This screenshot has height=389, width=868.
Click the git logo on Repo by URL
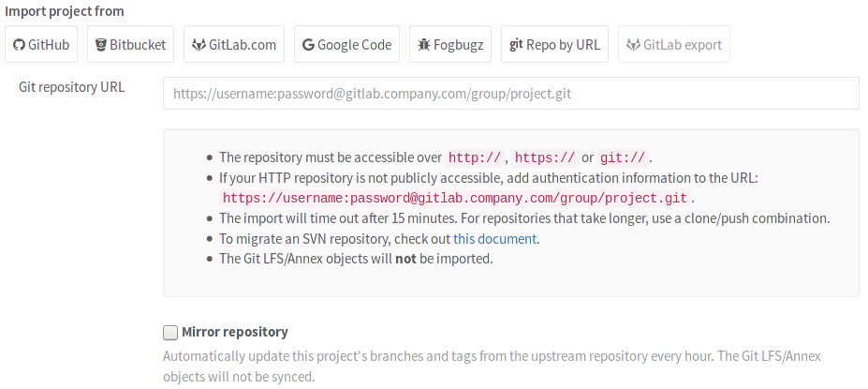[x=516, y=45]
